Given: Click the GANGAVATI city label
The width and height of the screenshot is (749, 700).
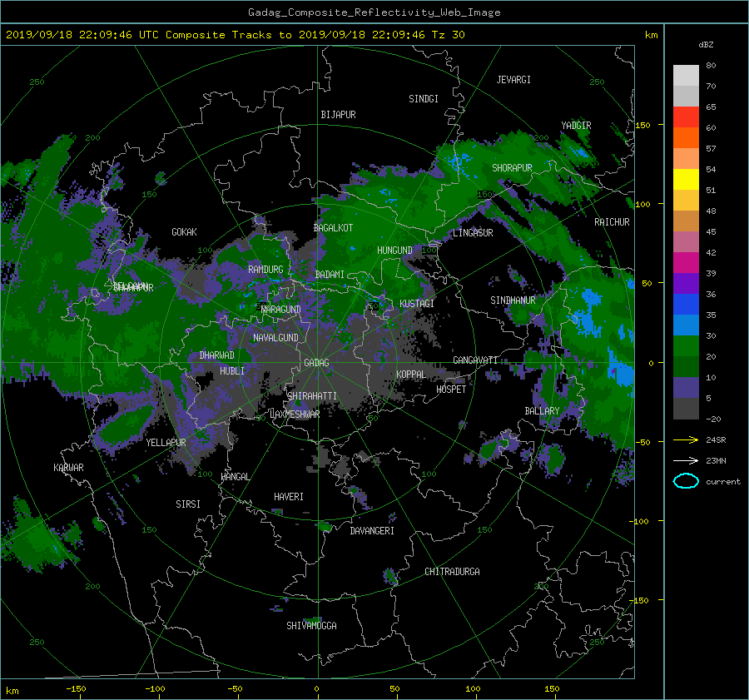Looking at the screenshot, I should (x=475, y=360).
